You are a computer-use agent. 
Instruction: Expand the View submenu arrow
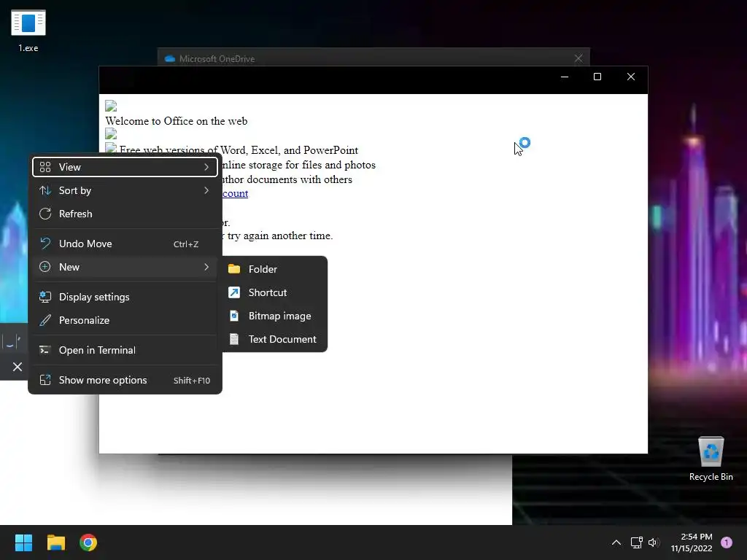[206, 167]
